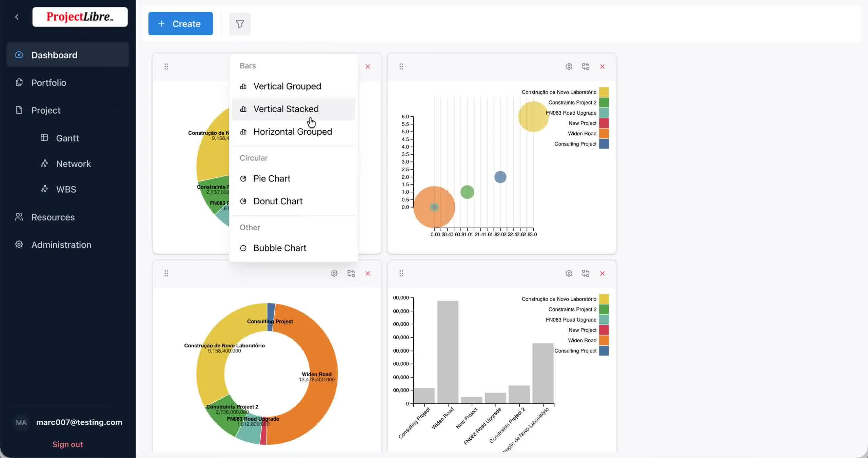Grab drag handle of bar chart card
The image size is (868, 458).
401,273
